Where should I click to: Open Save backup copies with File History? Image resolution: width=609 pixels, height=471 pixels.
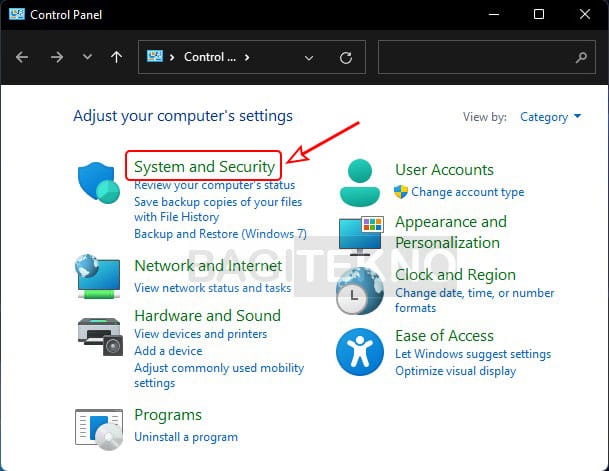218,209
